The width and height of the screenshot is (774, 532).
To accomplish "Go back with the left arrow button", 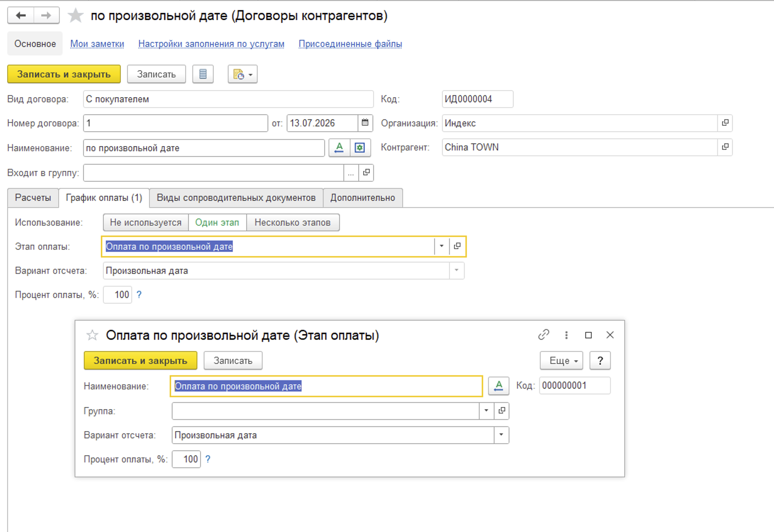I will click(x=21, y=16).
